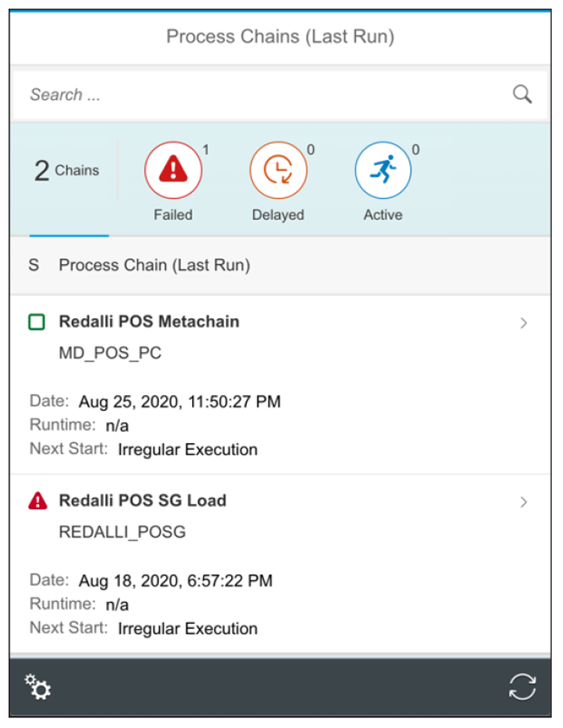Open the search magnifier icon

coord(522,93)
